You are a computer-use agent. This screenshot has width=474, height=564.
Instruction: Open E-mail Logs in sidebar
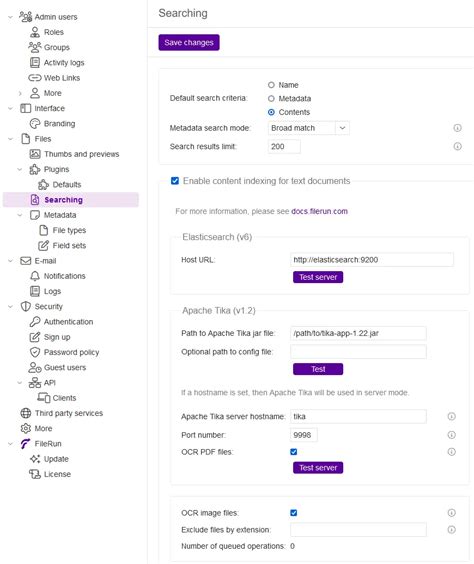[x=52, y=291]
